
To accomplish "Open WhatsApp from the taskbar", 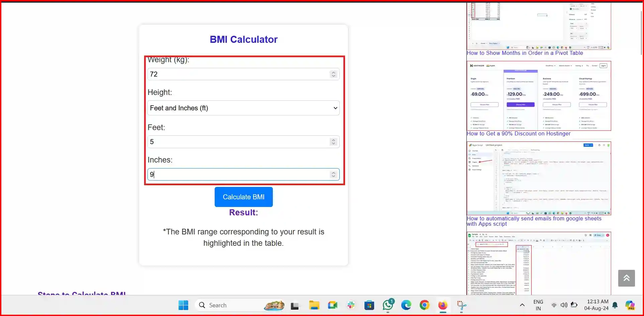I will pos(388,305).
